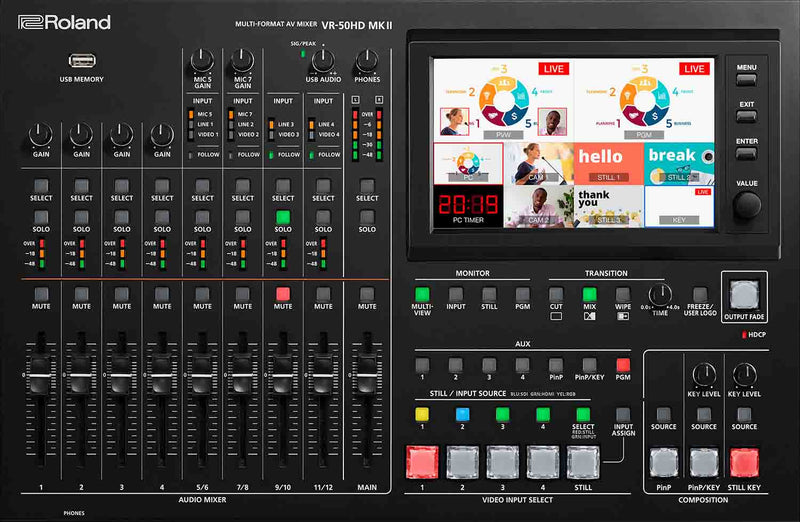Click the USB MEMORY port

[82, 61]
